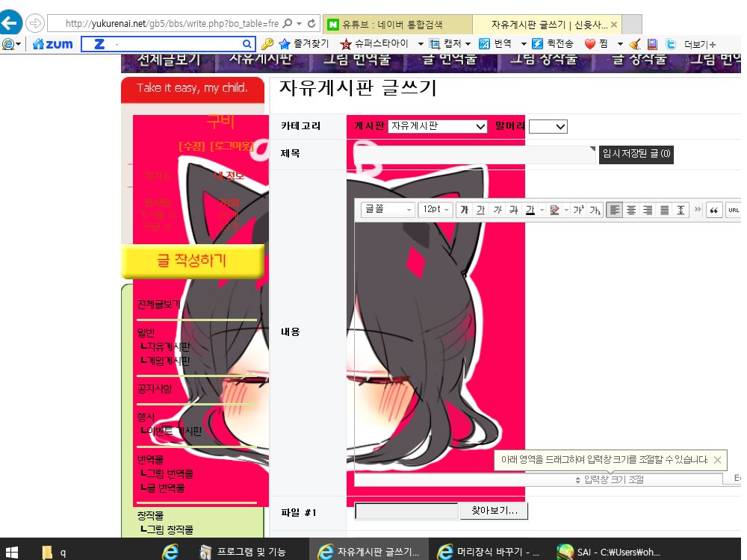The image size is (747, 560).
Task: Click 더보기+ in zum toolbar
Action: coord(700,44)
